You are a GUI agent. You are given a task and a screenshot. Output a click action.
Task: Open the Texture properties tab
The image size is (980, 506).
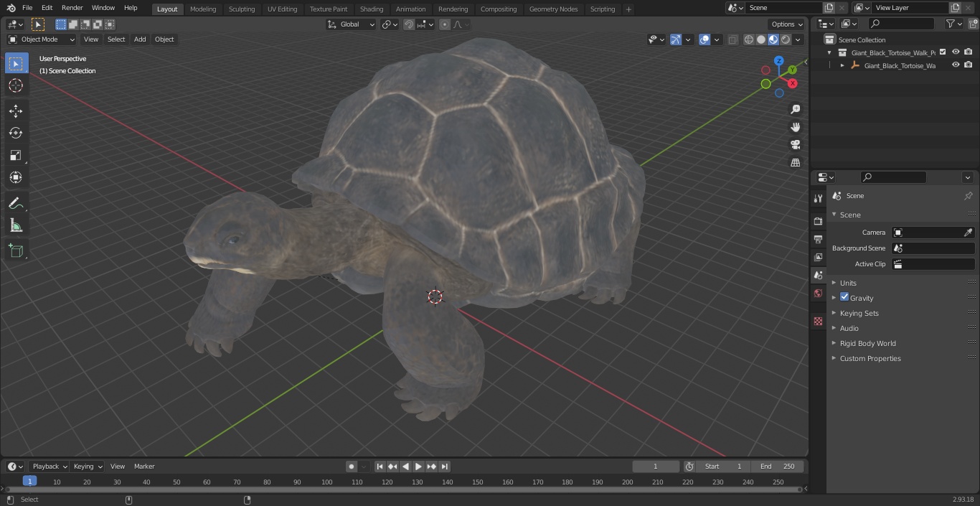818,321
